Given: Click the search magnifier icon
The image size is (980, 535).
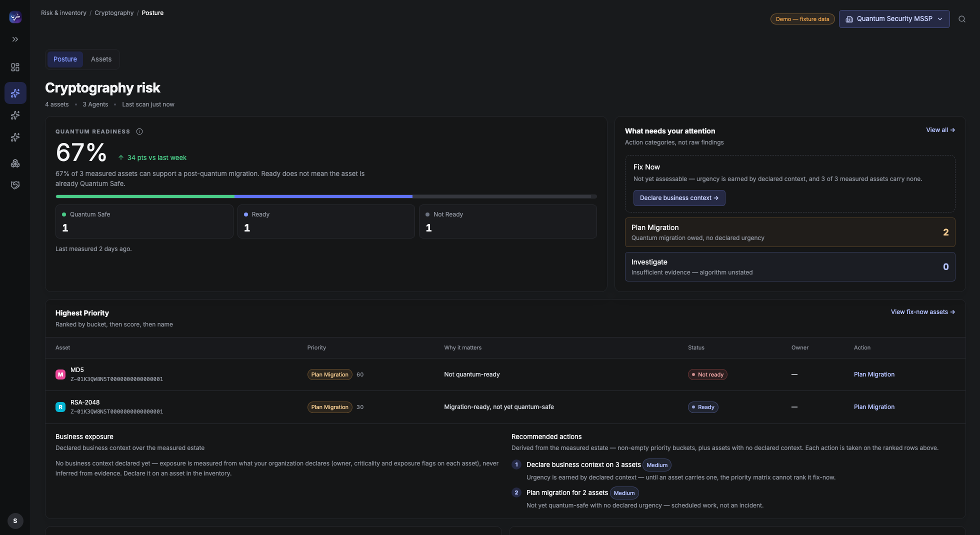Looking at the screenshot, I should 961,19.
